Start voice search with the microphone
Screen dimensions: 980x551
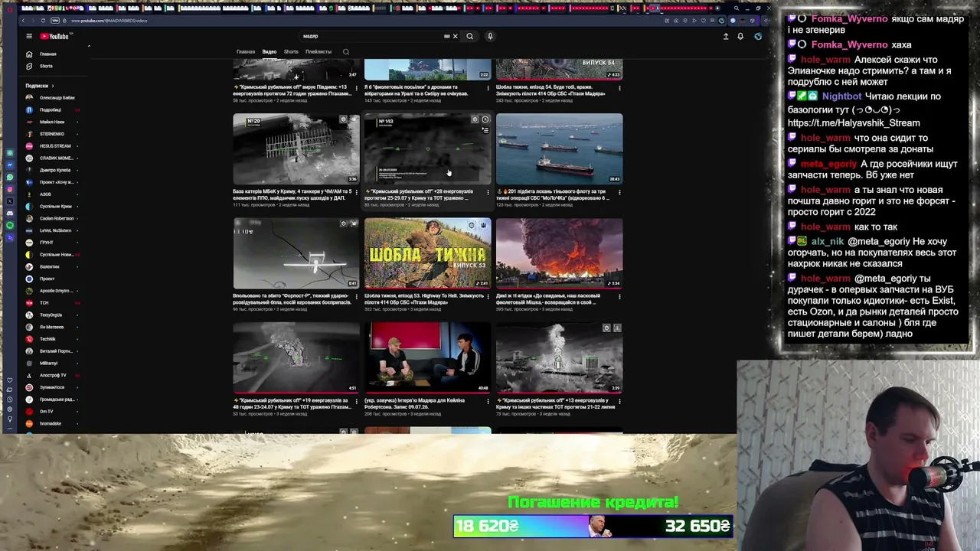click(x=490, y=36)
